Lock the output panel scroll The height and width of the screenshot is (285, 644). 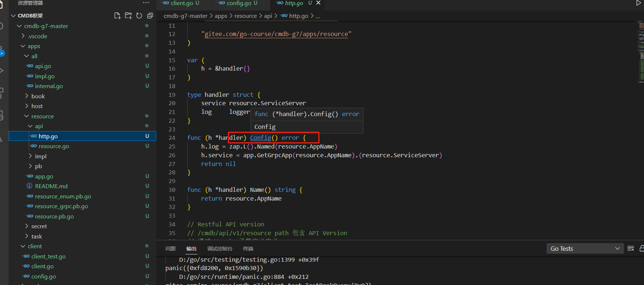[x=641, y=249]
